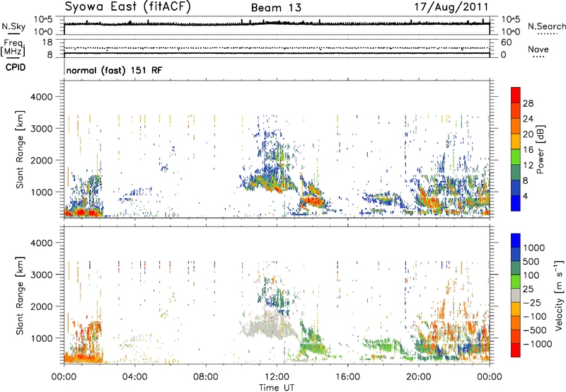Click the date '17/Aug/2011'
This screenshot has height=392, width=566.
point(451,7)
